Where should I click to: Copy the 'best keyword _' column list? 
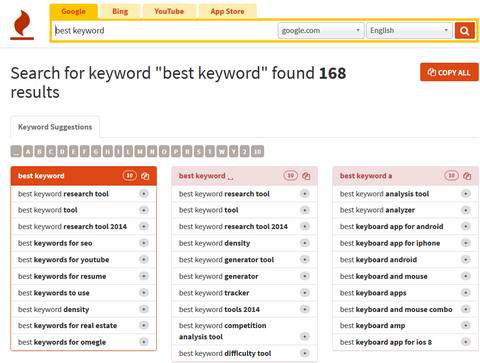click(306, 176)
